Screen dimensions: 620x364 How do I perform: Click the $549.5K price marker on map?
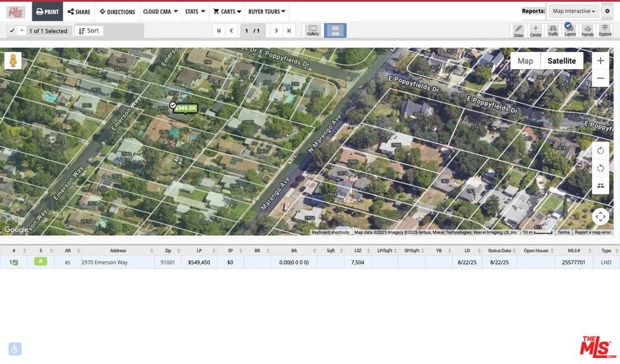(x=185, y=108)
